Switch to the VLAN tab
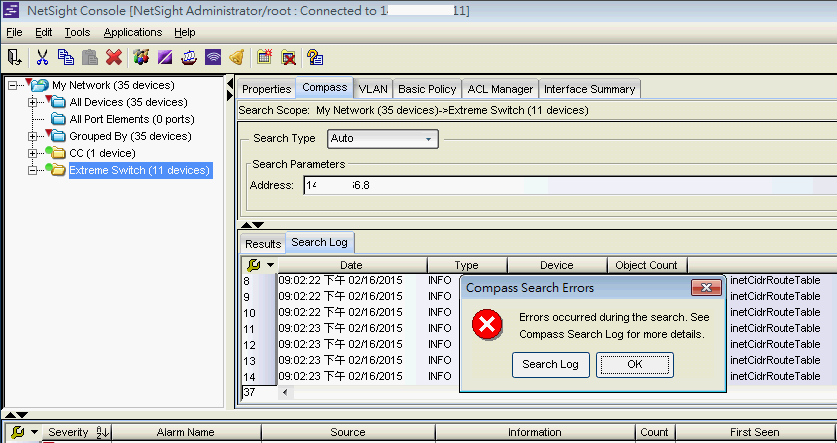This screenshot has height=443, width=837. tap(373, 89)
